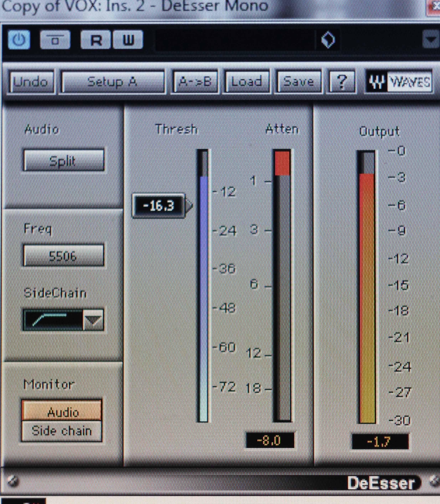This screenshot has width=440, height=504.
Task: Click the -24 mark on Thresh scale
Action: pos(224,231)
